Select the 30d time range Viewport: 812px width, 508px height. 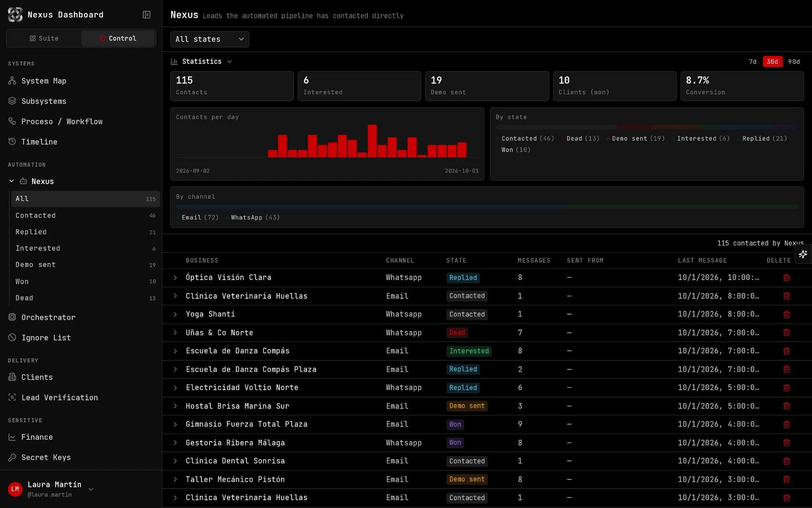[x=772, y=62]
